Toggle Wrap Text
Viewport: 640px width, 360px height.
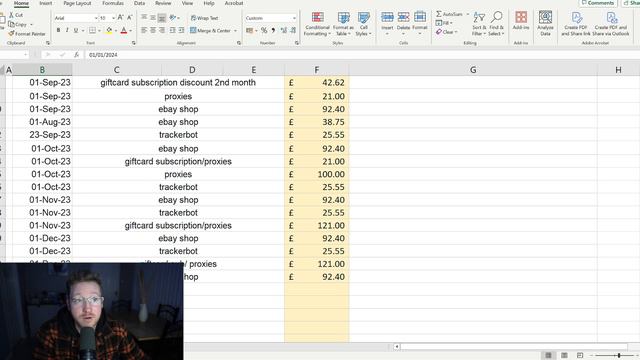click(204, 18)
